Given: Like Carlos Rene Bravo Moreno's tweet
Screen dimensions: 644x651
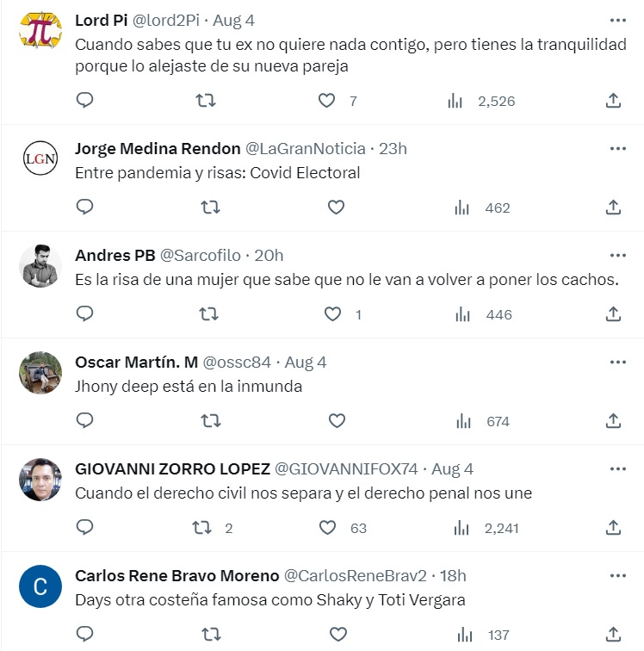Looking at the screenshot, I should [x=337, y=635].
